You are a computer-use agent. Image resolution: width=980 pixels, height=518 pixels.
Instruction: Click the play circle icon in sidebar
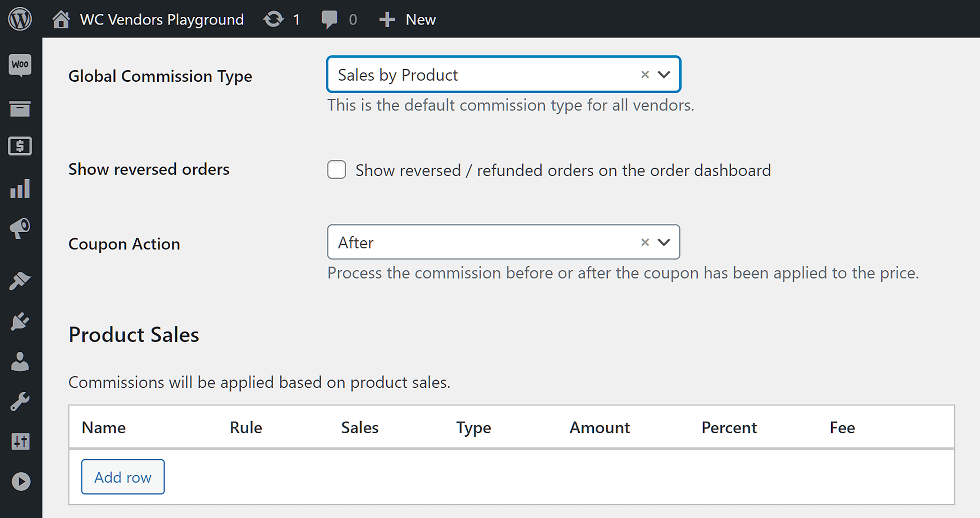[21, 482]
